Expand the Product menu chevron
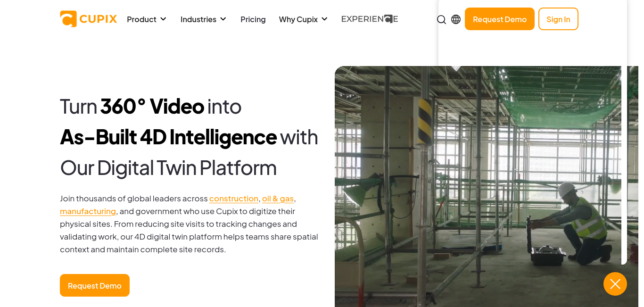 (163, 19)
